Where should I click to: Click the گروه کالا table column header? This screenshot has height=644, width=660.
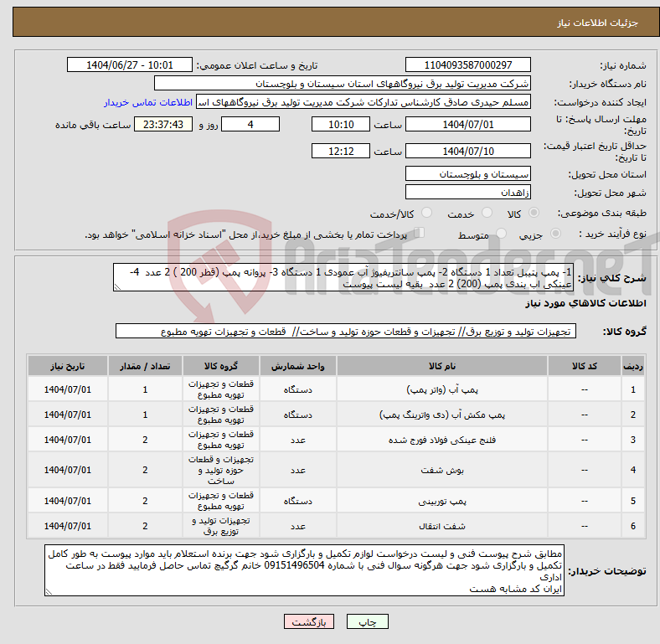pos(220,366)
